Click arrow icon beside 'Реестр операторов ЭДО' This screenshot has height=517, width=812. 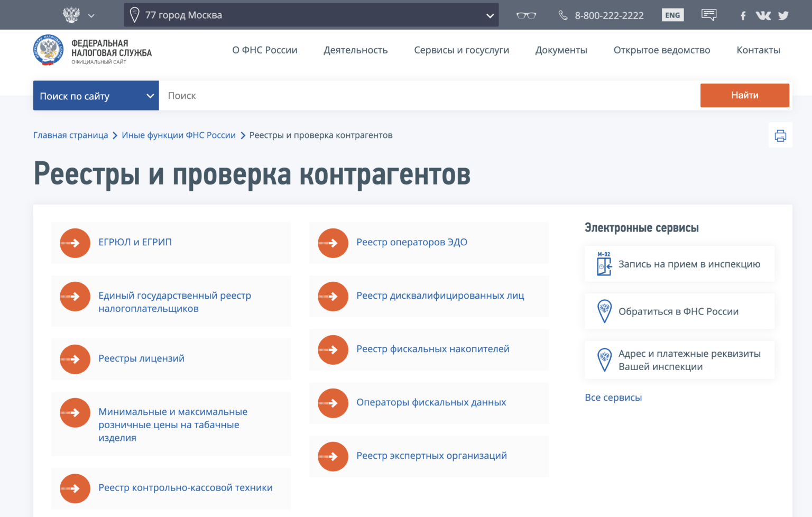[333, 243]
